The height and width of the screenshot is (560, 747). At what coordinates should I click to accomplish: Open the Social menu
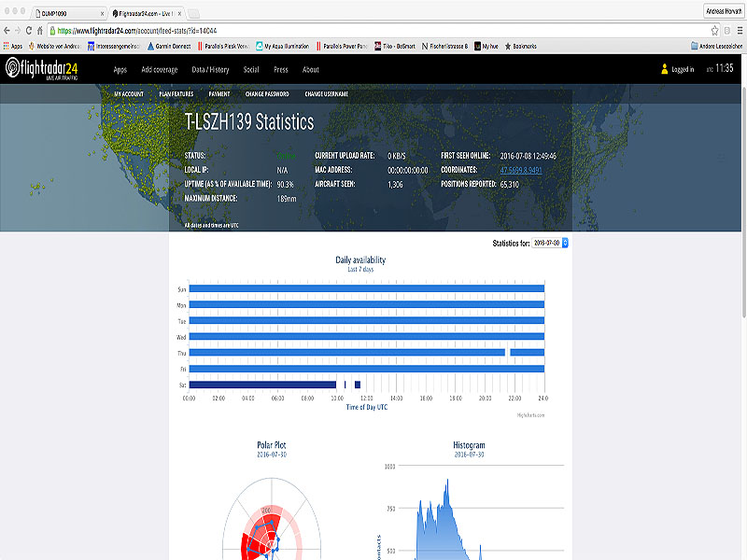[251, 69]
